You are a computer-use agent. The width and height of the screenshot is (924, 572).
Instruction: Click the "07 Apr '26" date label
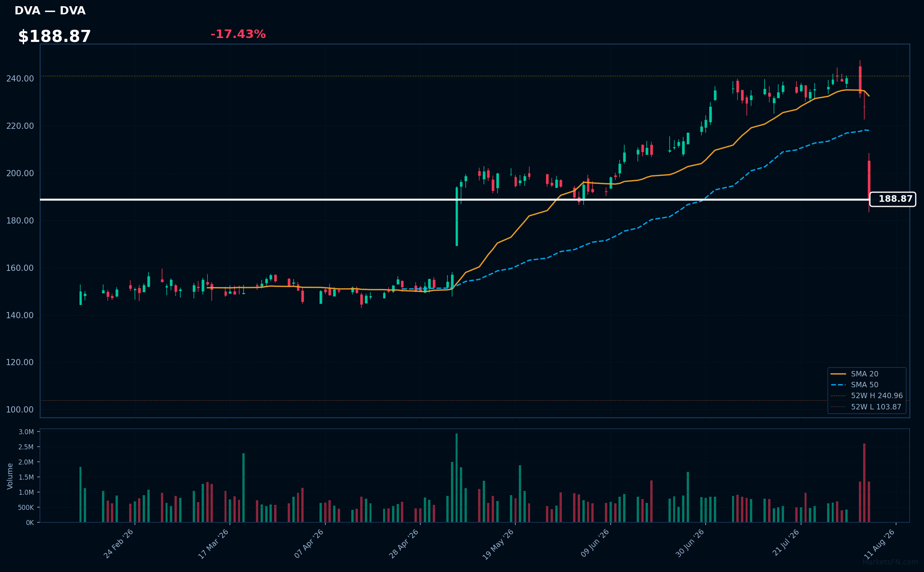(x=309, y=544)
